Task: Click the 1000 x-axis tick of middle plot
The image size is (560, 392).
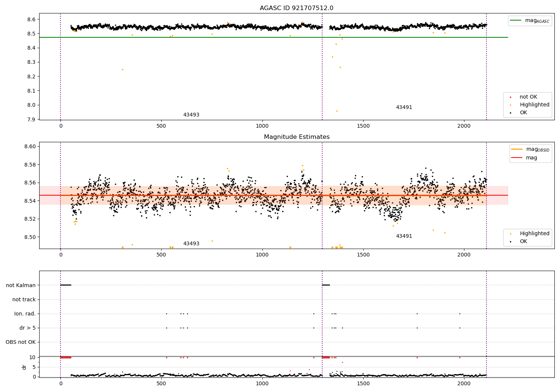Action: coord(262,255)
